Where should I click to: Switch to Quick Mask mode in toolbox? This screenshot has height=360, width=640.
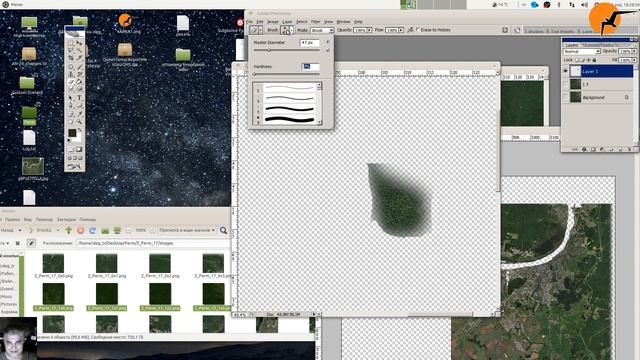[79, 149]
